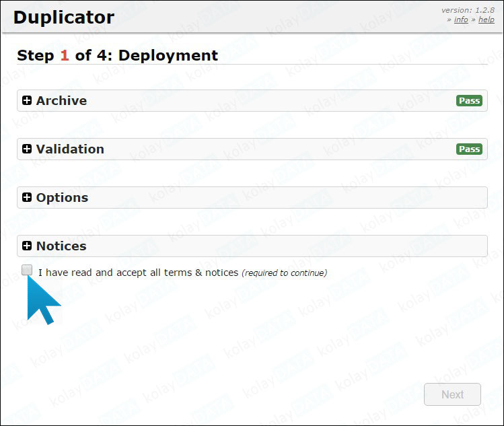Viewport: 504px width, 426px height.
Task: Click the '(required to continue)' note
Action: coord(284,273)
